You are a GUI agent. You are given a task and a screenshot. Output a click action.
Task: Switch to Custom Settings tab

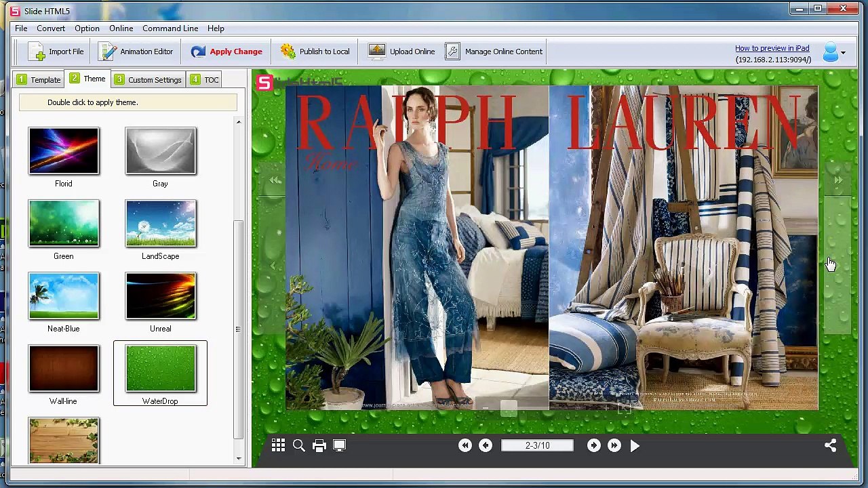tap(148, 79)
